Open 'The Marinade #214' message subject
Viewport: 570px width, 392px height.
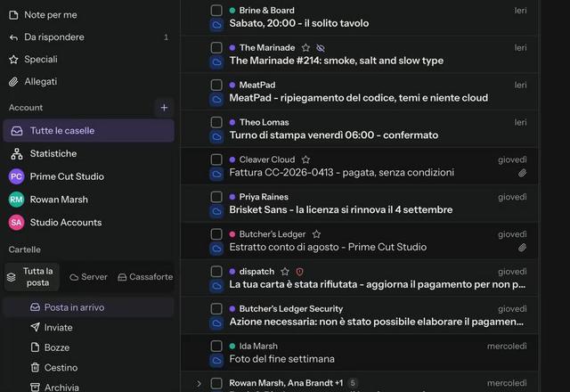[337, 61]
